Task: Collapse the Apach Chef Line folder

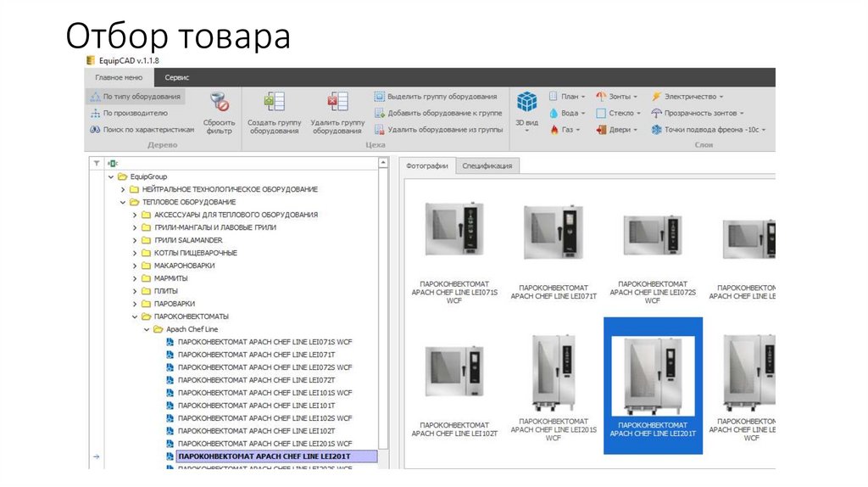Action: (x=147, y=330)
